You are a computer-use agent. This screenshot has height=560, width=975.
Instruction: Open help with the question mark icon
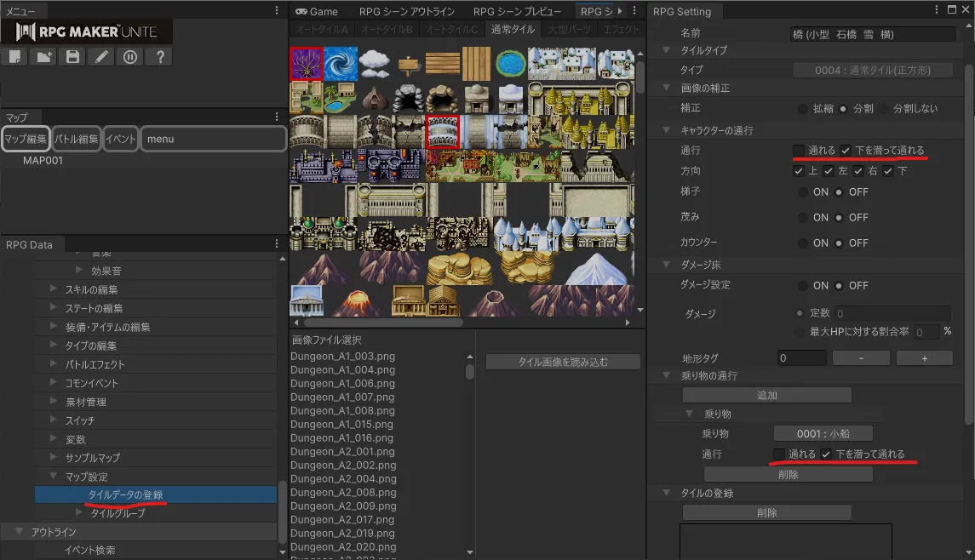159,57
